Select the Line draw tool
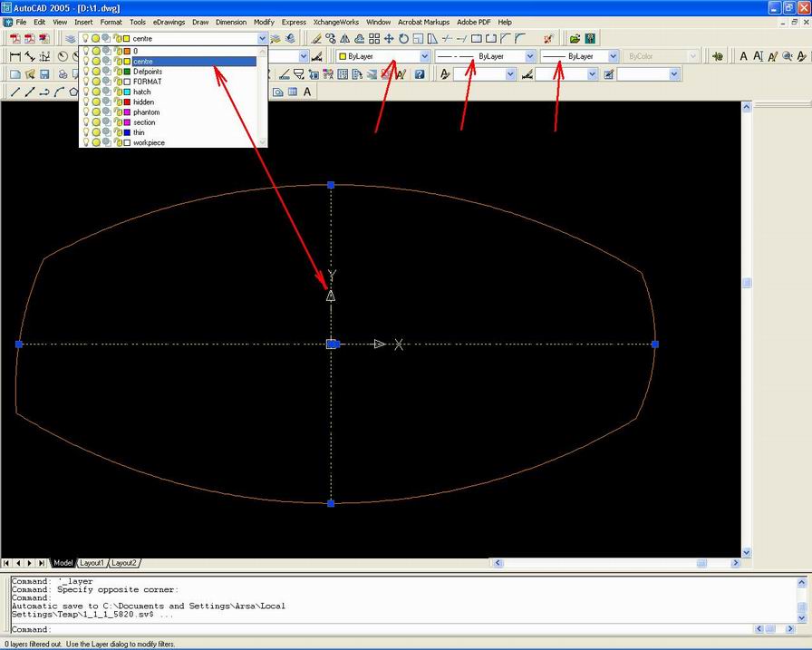The image size is (812, 650). 15,92
